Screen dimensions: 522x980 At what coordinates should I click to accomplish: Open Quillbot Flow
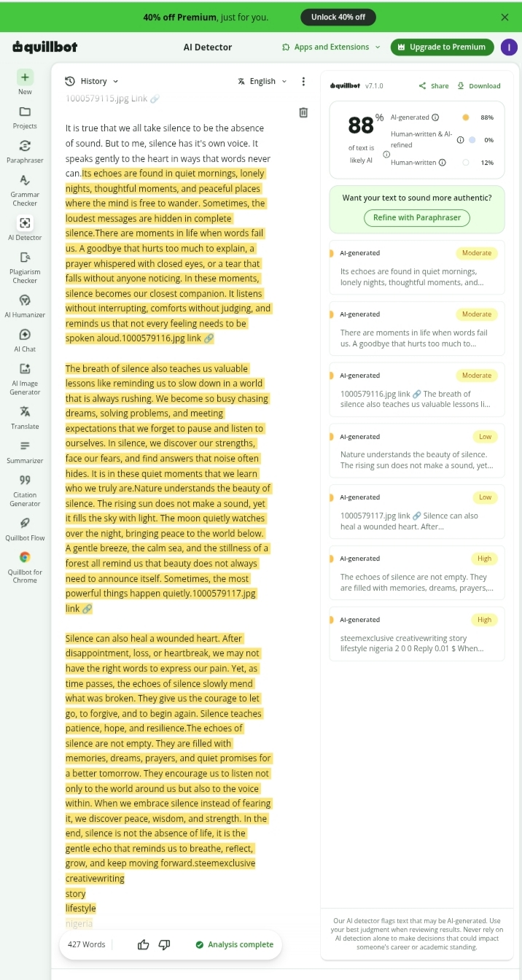25,529
